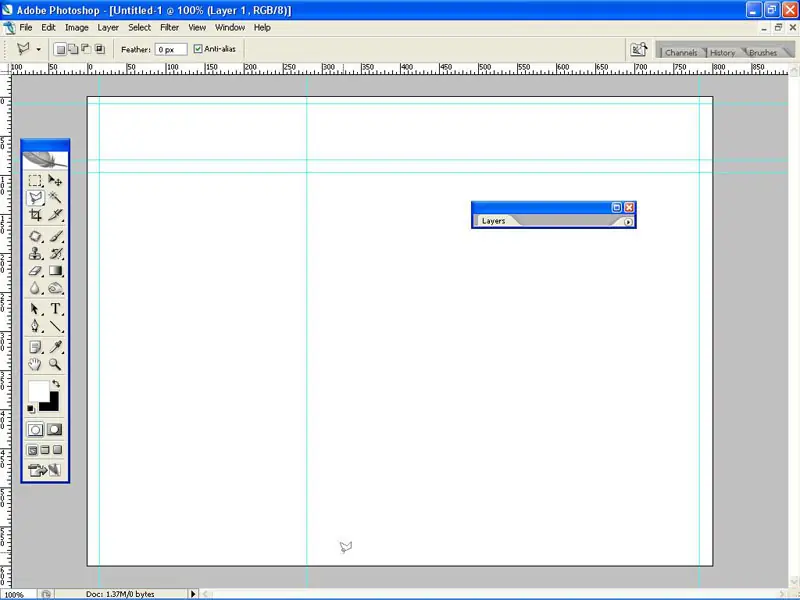Switch to Standard screen mode

[32, 450]
